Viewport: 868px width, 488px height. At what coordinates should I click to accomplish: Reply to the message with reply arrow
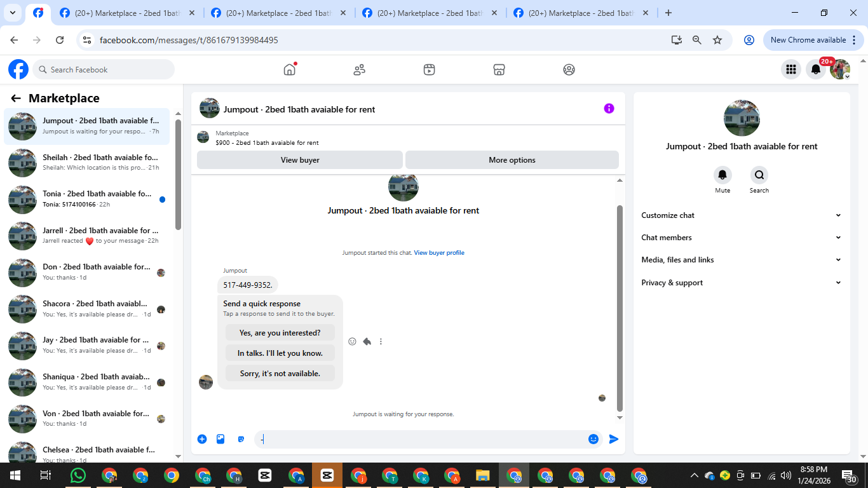[367, 341]
